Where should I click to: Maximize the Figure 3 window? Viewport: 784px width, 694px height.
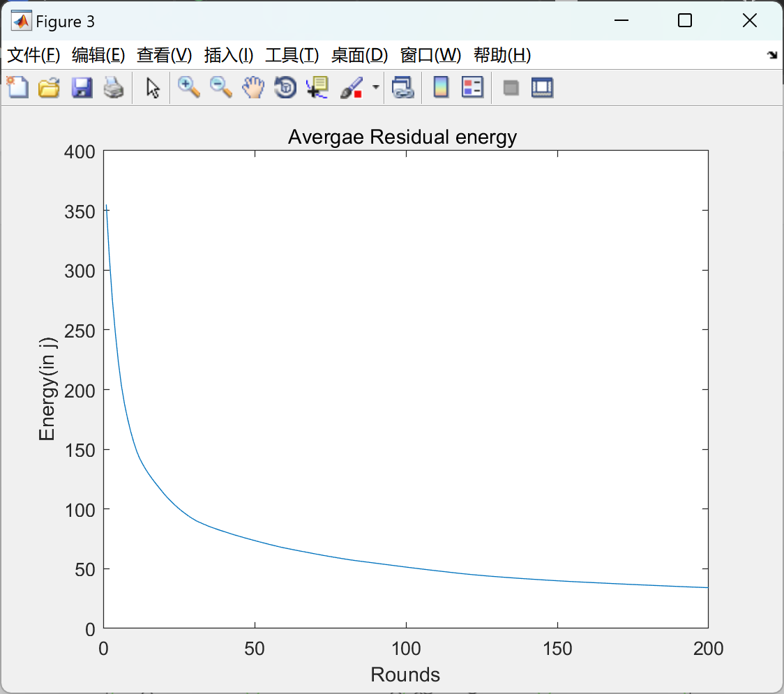click(x=685, y=20)
